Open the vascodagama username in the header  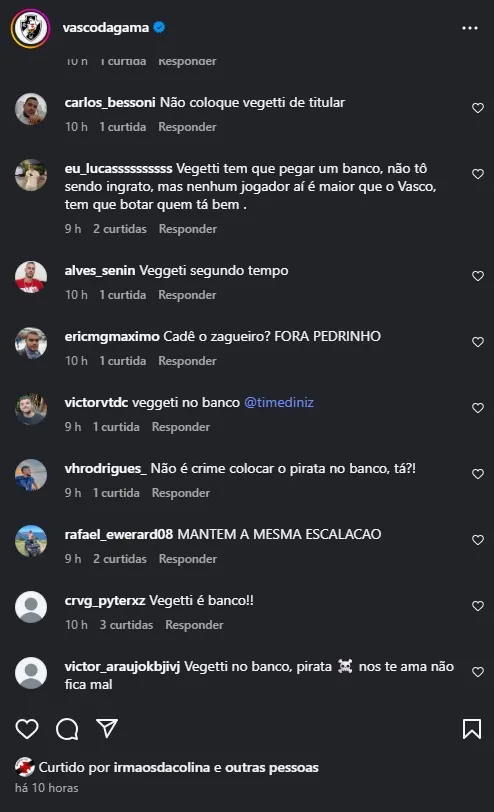[106, 27]
